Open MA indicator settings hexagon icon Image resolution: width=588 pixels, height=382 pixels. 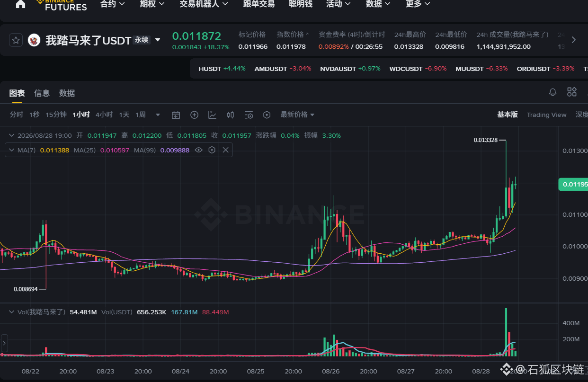click(x=212, y=150)
